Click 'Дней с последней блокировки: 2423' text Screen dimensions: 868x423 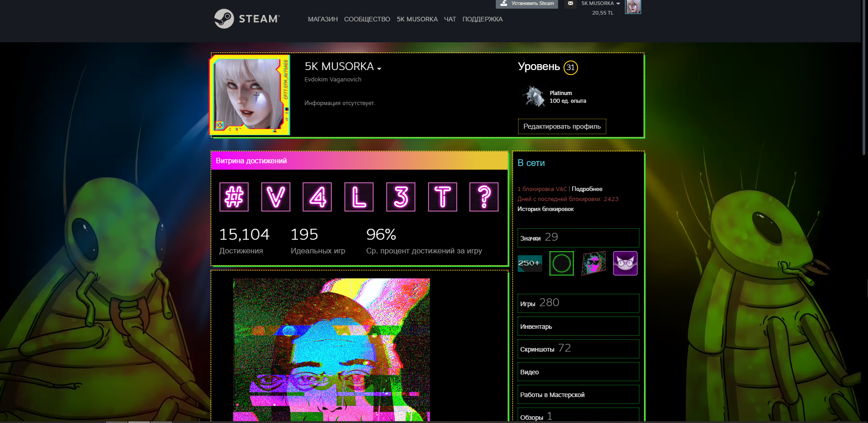tap(568, 199)
